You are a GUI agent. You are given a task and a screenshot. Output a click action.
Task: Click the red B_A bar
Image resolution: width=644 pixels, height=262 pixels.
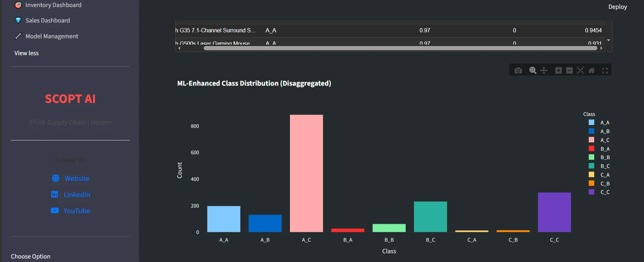click(348, 230)
